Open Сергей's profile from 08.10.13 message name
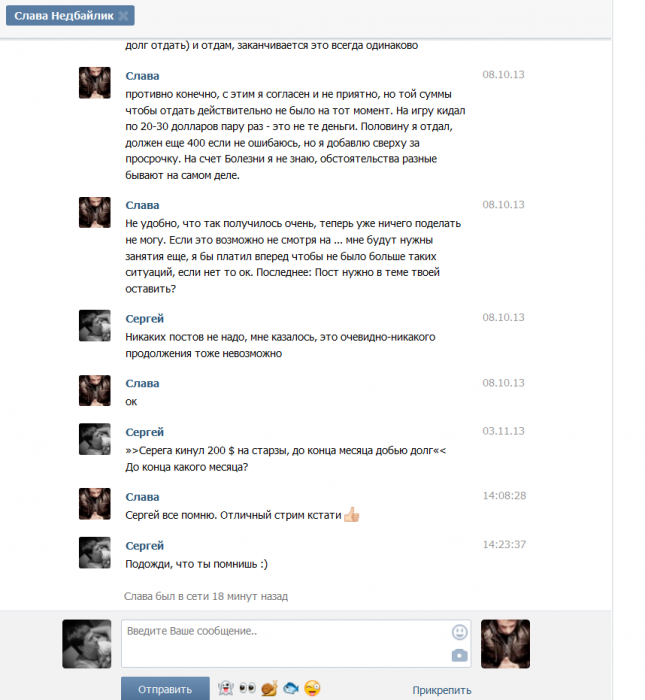 145,319
